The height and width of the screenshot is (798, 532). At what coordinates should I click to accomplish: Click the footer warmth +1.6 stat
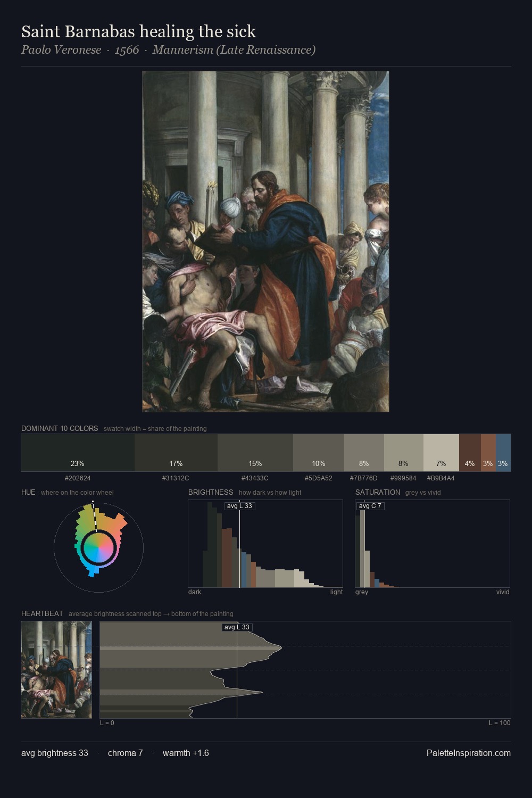(186, 753)
